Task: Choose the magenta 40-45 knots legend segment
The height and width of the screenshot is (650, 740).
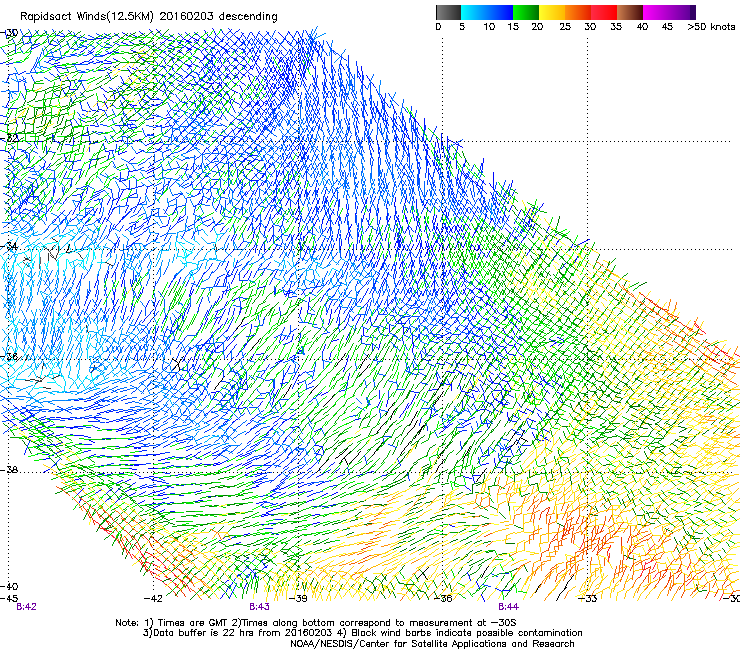Action: [x=656, y=12]
